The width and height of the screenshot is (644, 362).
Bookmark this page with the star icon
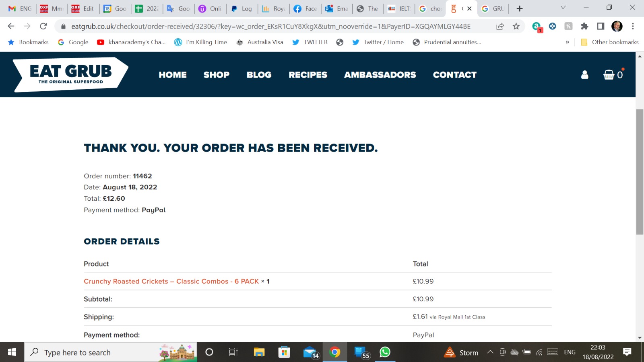point(516,27)
